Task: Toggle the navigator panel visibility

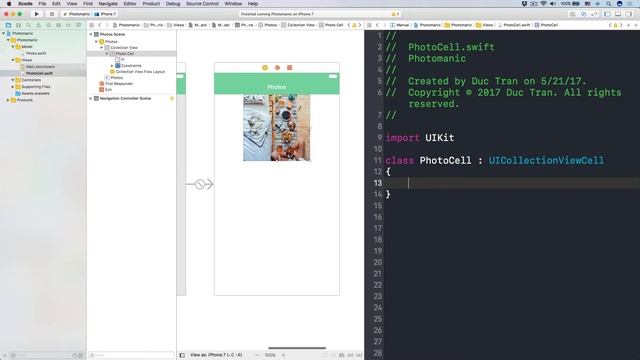Action: 607,14
